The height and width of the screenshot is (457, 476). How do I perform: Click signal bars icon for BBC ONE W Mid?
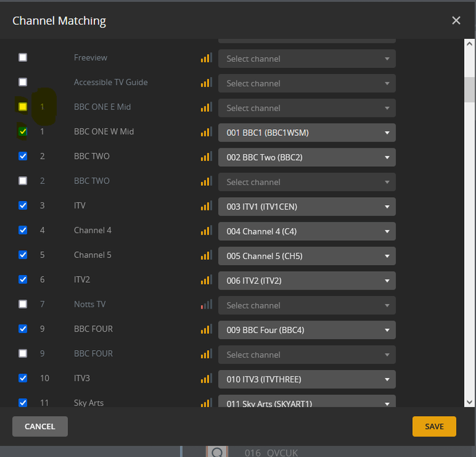pyautogui.click(x=206, y=131)
